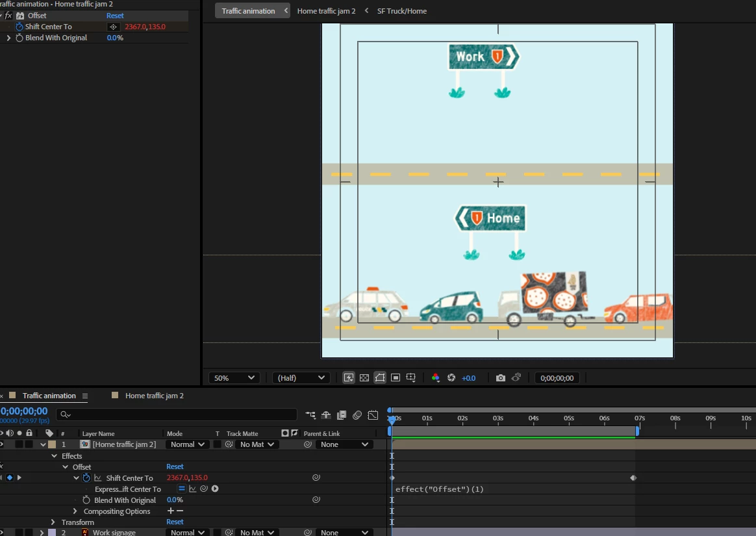Go to next keyframe arrow
This screenshot has height=536, width=756.
[x=19, y=478]
